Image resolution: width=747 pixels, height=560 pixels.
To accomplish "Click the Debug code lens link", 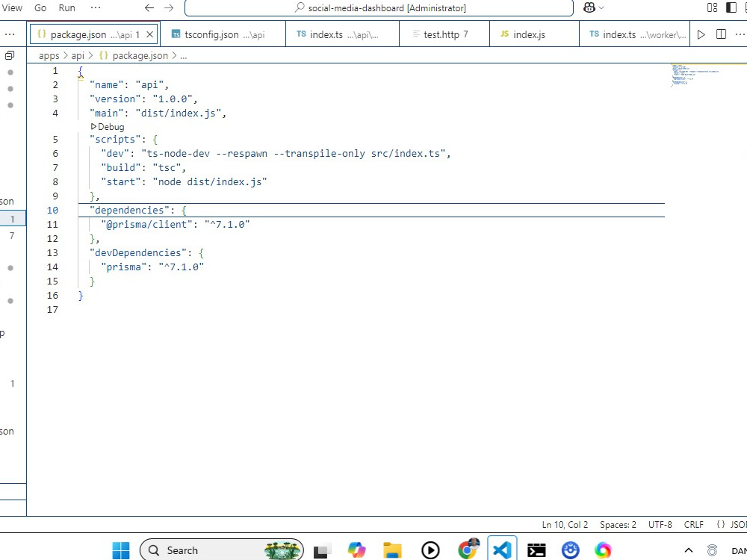I will (108, 127).
